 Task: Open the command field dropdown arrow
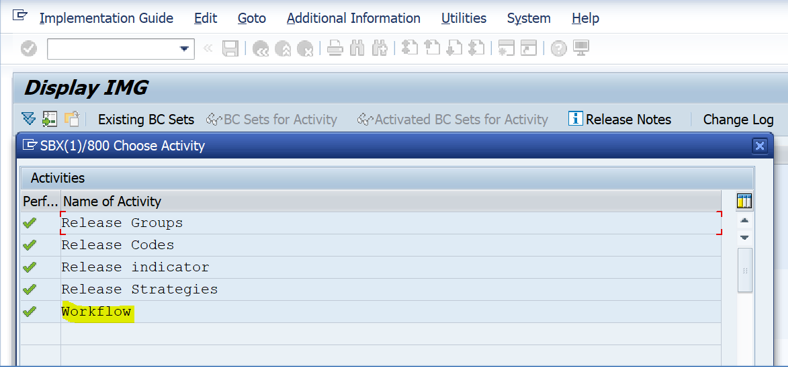pyautogui.click(x=185, y=49)
